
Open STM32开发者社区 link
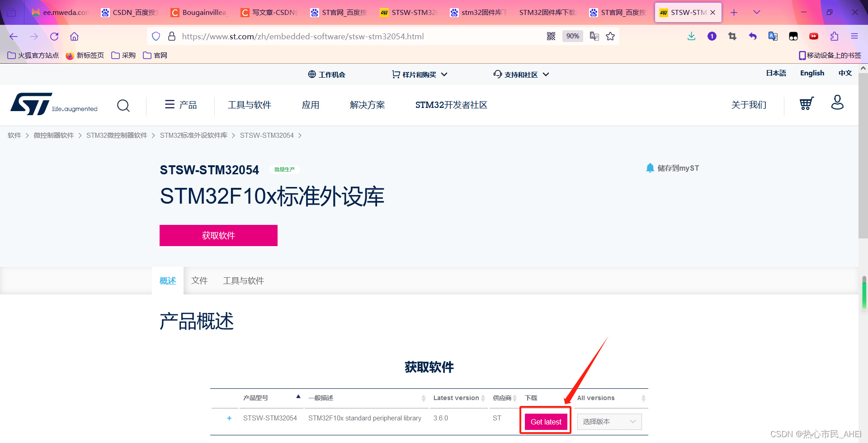tap(451, 105)
